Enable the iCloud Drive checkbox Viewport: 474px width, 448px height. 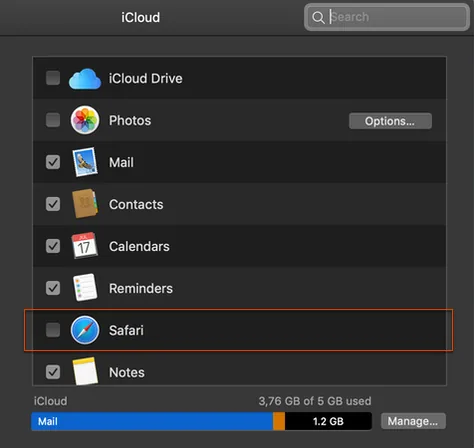click(53, 78)
